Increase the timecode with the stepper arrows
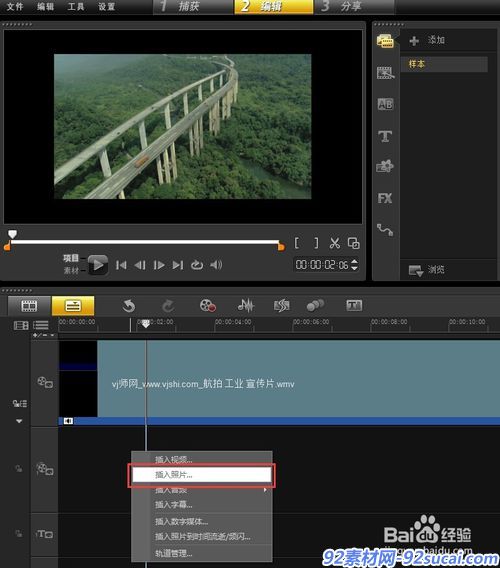 (x=354, y=262)
